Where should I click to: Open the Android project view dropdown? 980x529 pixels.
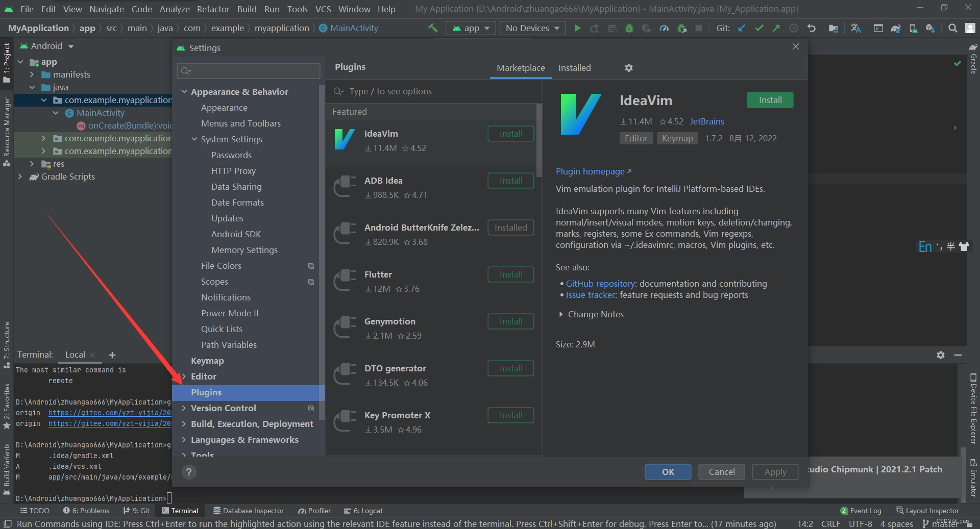point(47,46)
